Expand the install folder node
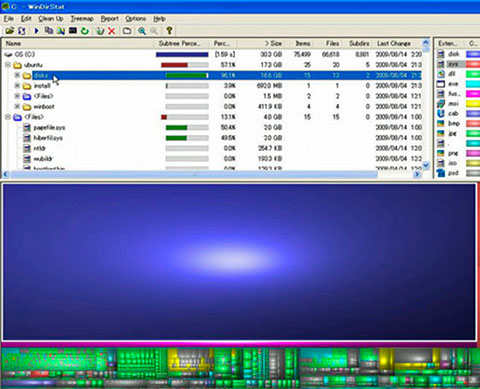 pos(17,86)
